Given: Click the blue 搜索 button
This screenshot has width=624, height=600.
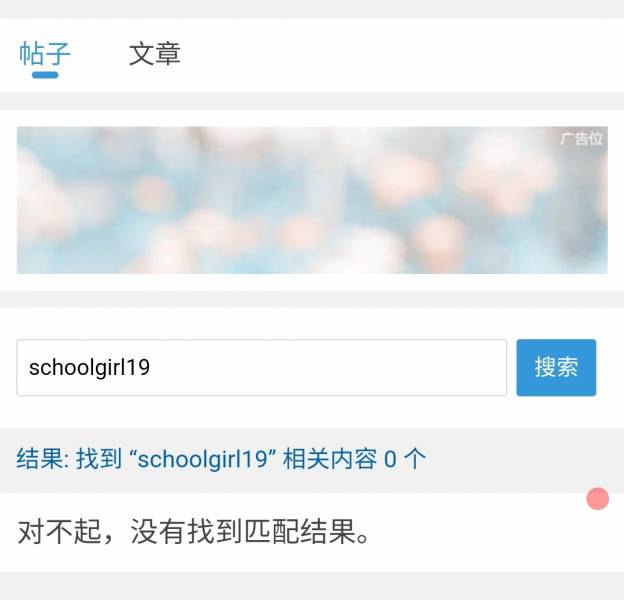Looking at the screenshot, I should click(556, 367).
